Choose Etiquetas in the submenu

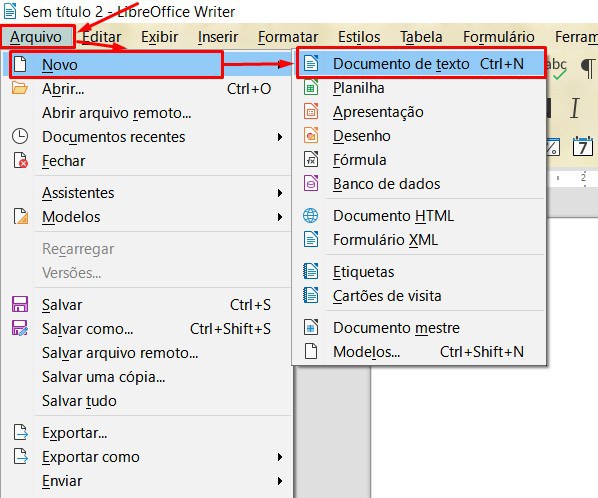[x=420, y=272]
